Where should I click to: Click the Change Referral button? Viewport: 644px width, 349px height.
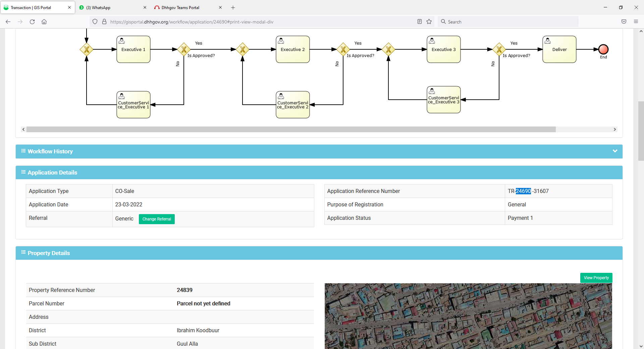tap(157, 219)
